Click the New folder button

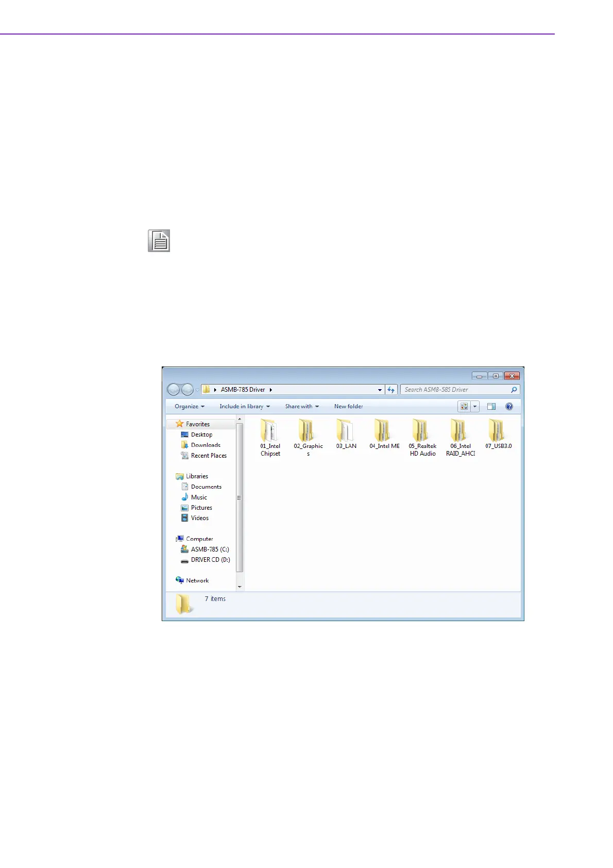[349, 406]
